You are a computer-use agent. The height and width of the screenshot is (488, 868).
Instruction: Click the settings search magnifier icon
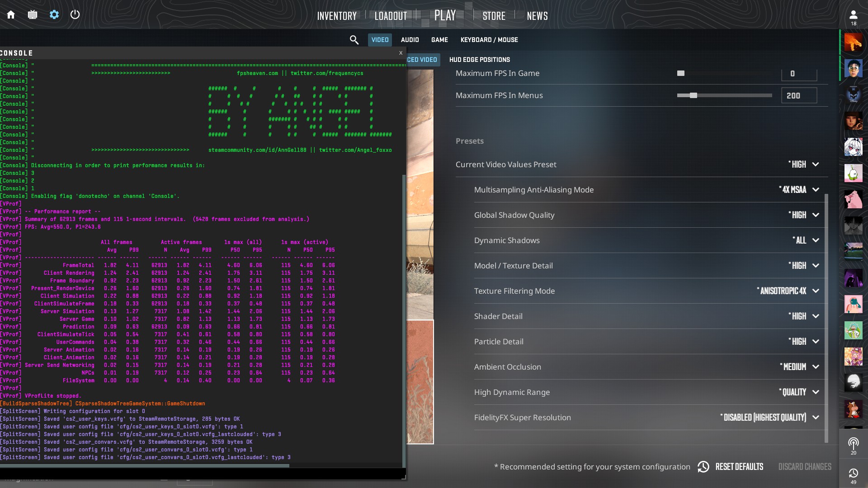354,40
